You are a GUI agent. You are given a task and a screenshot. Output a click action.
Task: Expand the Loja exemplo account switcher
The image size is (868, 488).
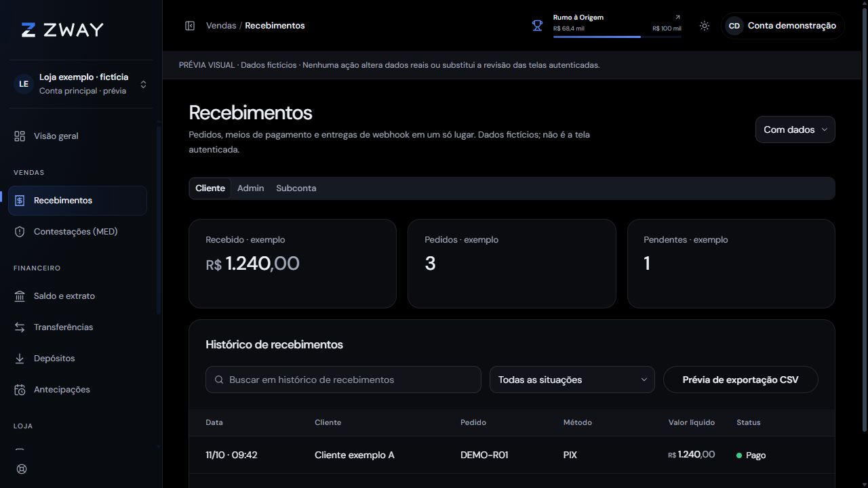point(80,84)
